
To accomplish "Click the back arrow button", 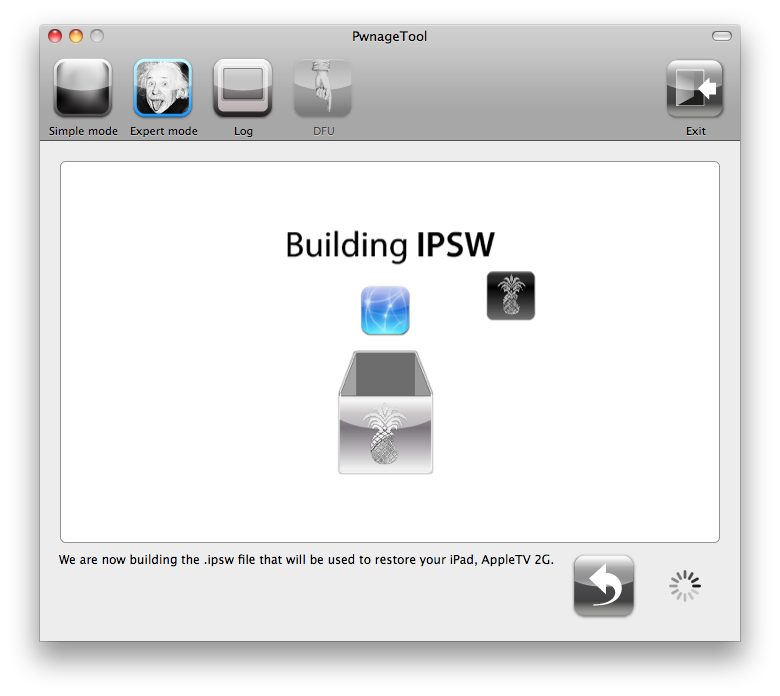I will [603, 586].
